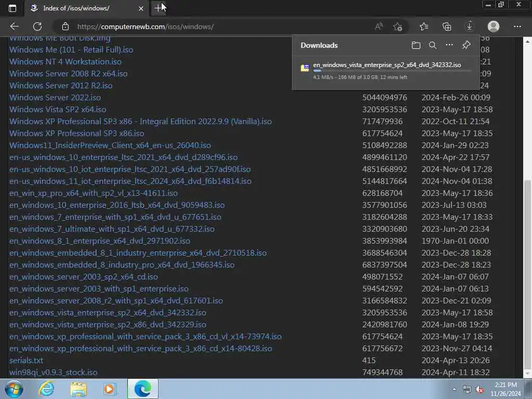The image size is (532, 399).
Task: Click the page vertical scrollbar thumb
Action: [x=527, y=275]
